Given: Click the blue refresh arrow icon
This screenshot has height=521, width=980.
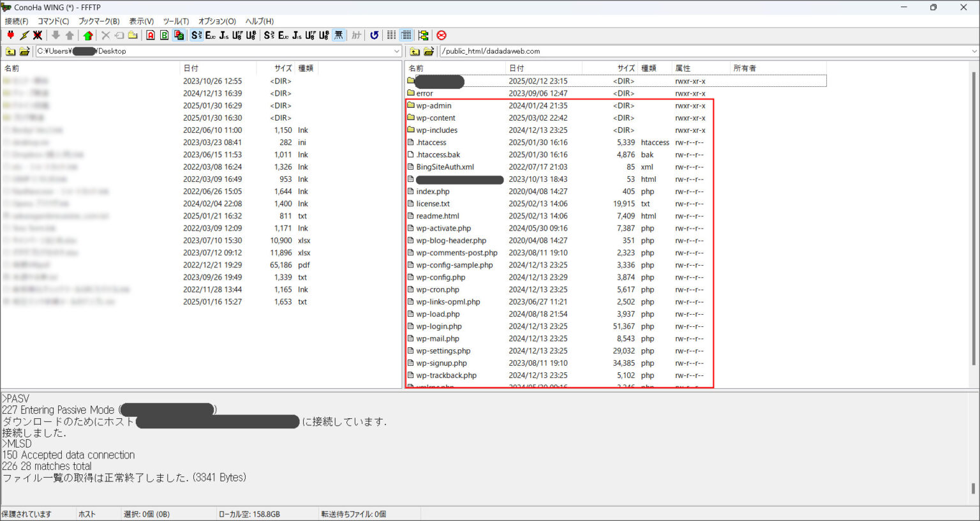Looking at the screenshot, I should [x=375, y=35].
